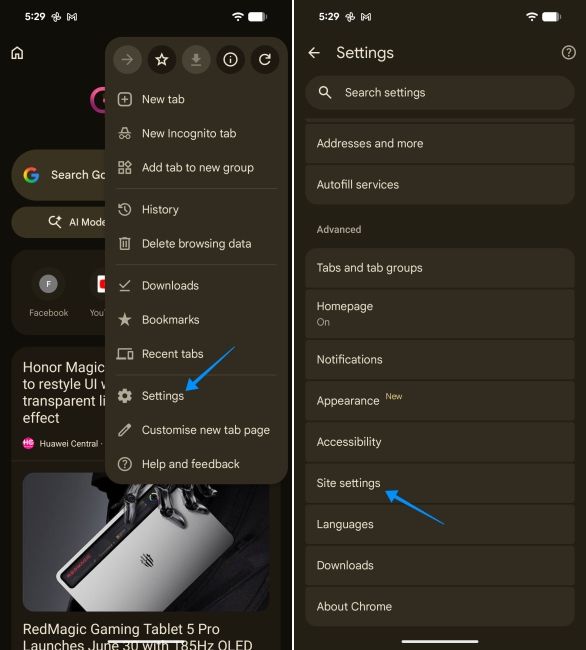Tap the download page icon

[x=196, y=60]
